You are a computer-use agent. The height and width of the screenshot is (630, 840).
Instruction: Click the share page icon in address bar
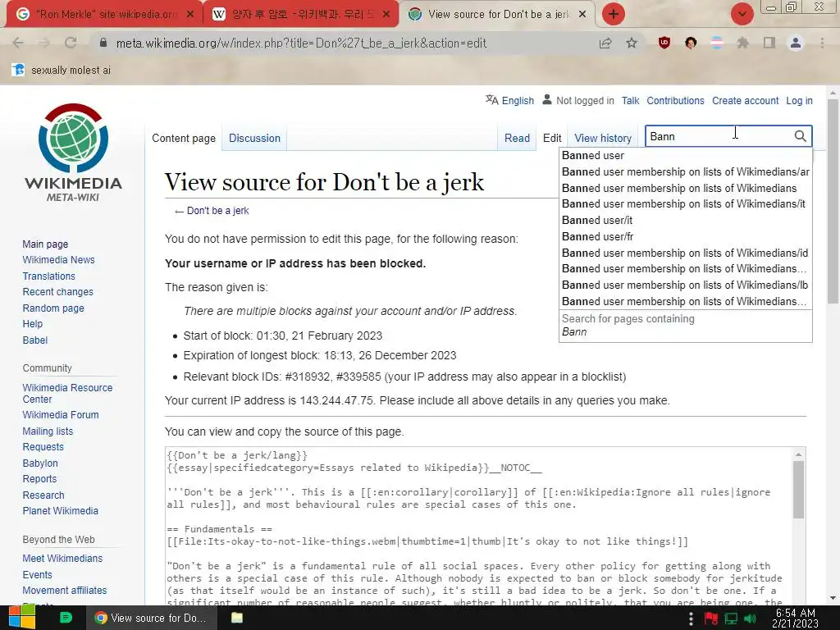tap(605, 43)
